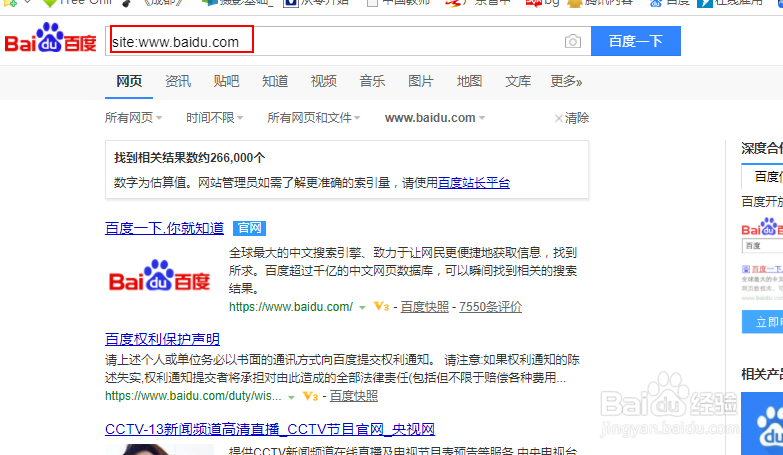The height and width of the screenshot is (455, 783).
Task: Expand the 所有网页和文件 file type dropdown
Action: [314, 118]
